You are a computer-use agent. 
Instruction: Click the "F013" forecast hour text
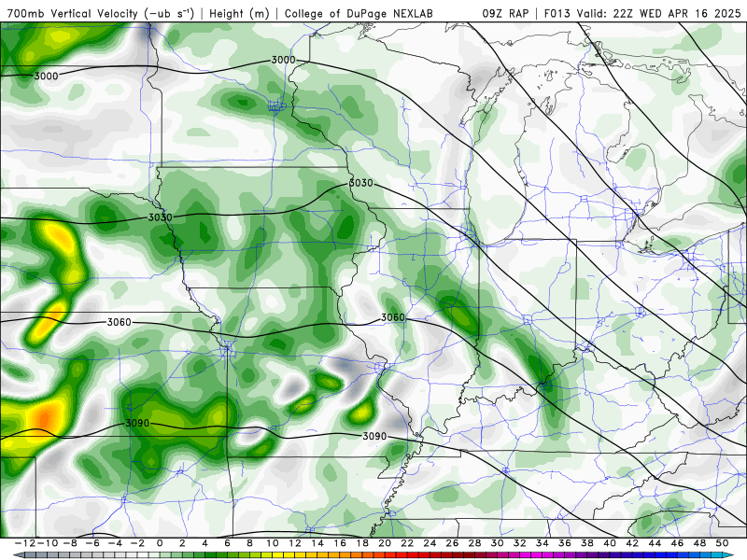click(557, 14)
